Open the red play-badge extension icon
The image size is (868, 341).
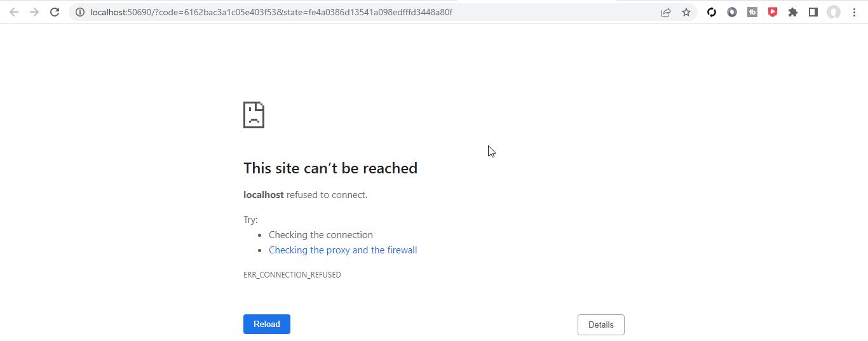coord(773,12)
